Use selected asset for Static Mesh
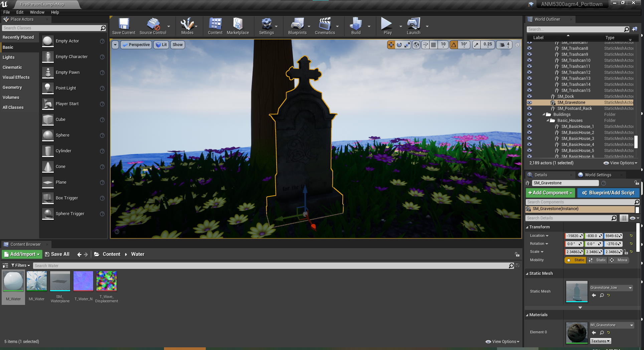The width and height of the screenshot is (644, 350). click(x=594, y=295)
